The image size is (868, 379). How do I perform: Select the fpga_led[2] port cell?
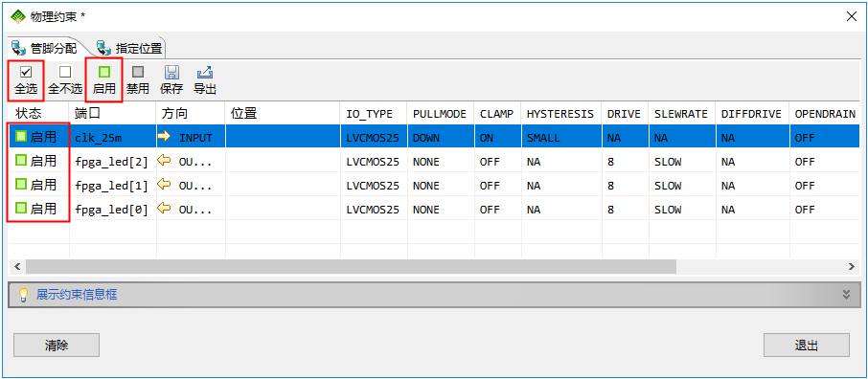(x=113, y=161)
